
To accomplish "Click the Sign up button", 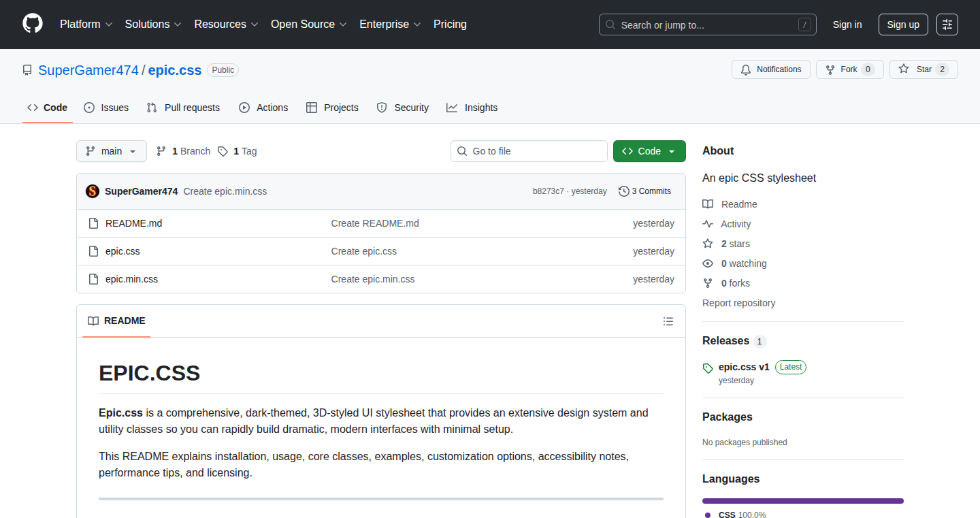I will coord(903,25).
